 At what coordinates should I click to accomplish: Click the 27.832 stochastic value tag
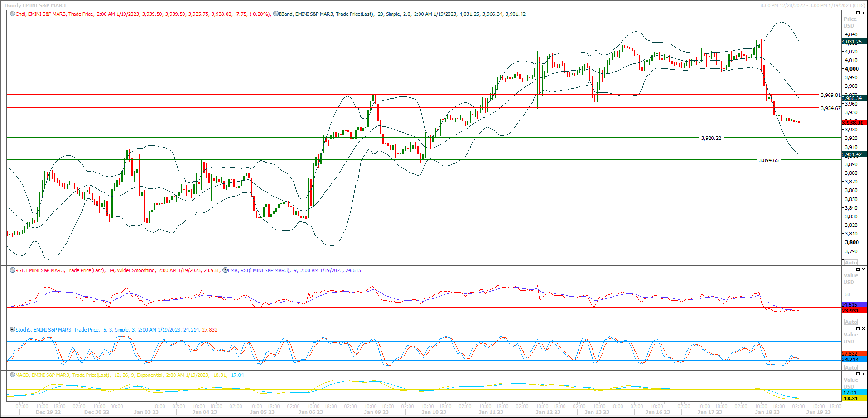pos(854,354)
